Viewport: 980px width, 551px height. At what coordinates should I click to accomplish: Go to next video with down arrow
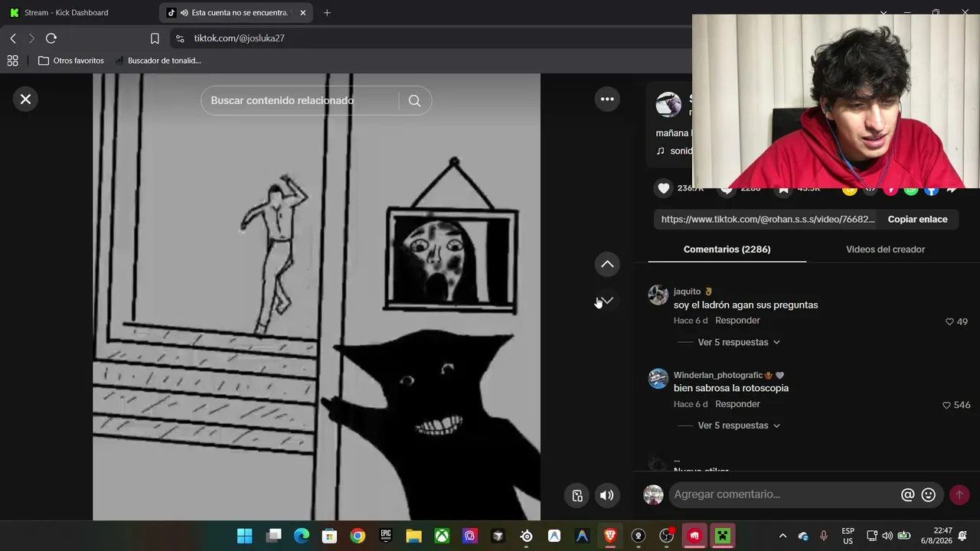[x=607, y=301]
